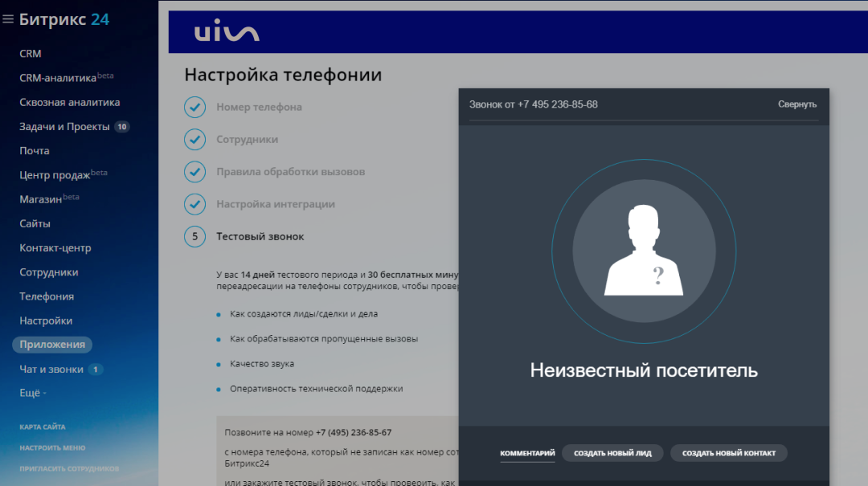Click the phone number +7 (495) 236-85-67
The height and width of the screenshot is (486, 868).
click(354, 432)
